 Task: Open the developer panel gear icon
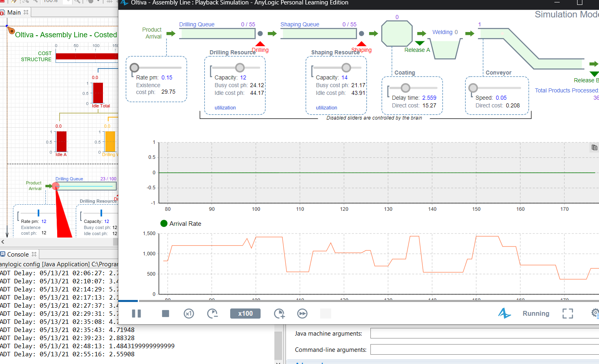pyautogui.click(x=595, y=313)
